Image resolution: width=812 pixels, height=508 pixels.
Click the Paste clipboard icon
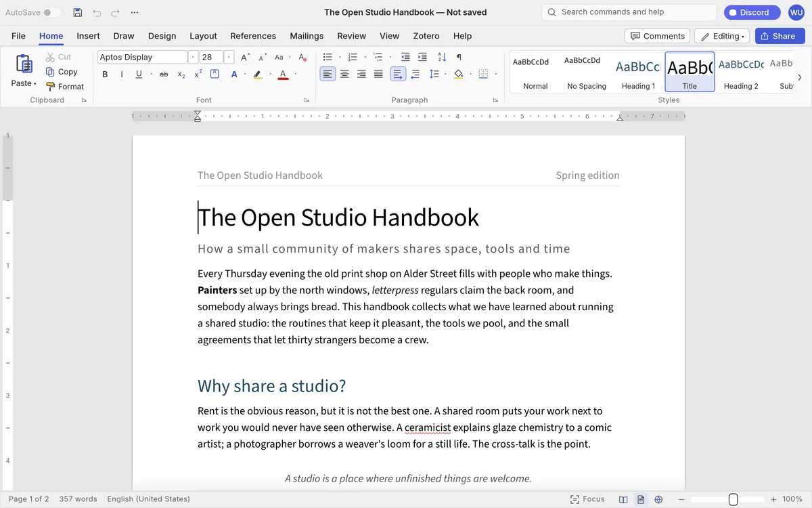click(24, 64)
